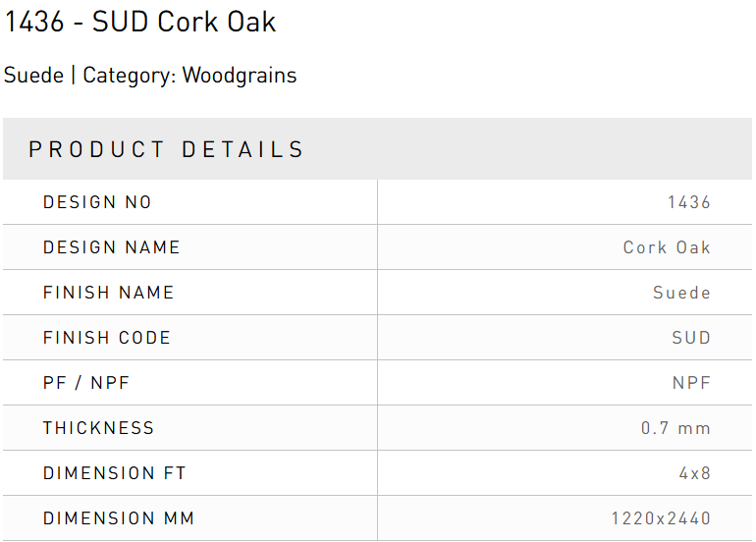Click the Woodgrains category text

click(x=240, y=76)
